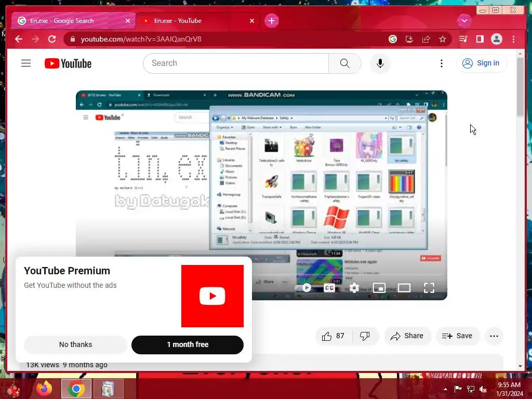The image size is (532, 399).
Task: Open YouTube settings three-dot menu
Action: click(441, 63)
